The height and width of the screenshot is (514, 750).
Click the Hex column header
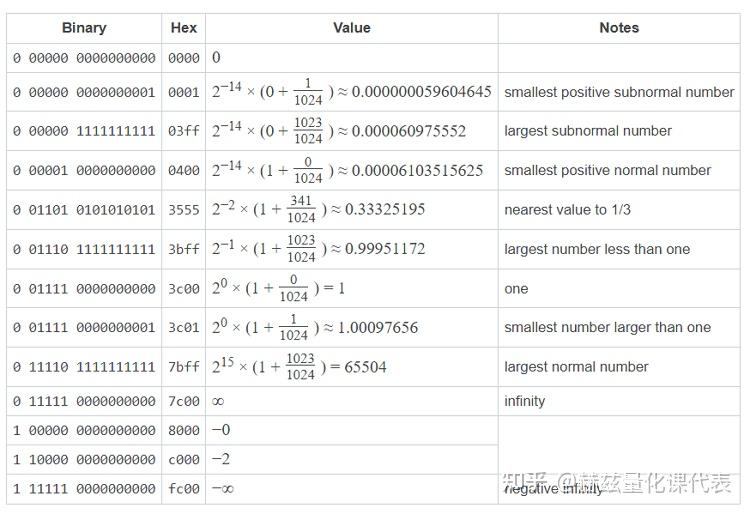click(x=184, y=28)
